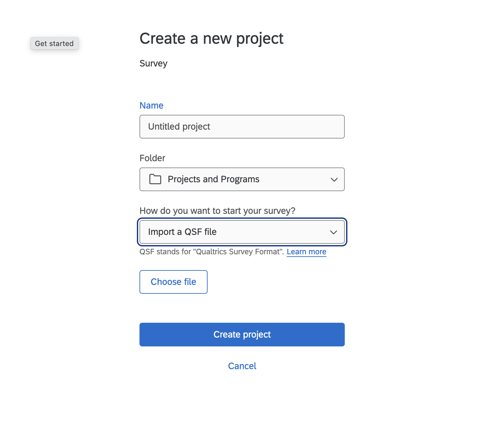Select the Projects and Programs folder name text

(x=214, y=179)
